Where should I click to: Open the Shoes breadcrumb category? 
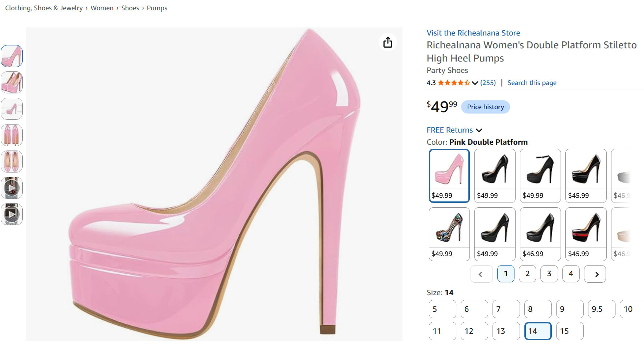pos(130,8)
